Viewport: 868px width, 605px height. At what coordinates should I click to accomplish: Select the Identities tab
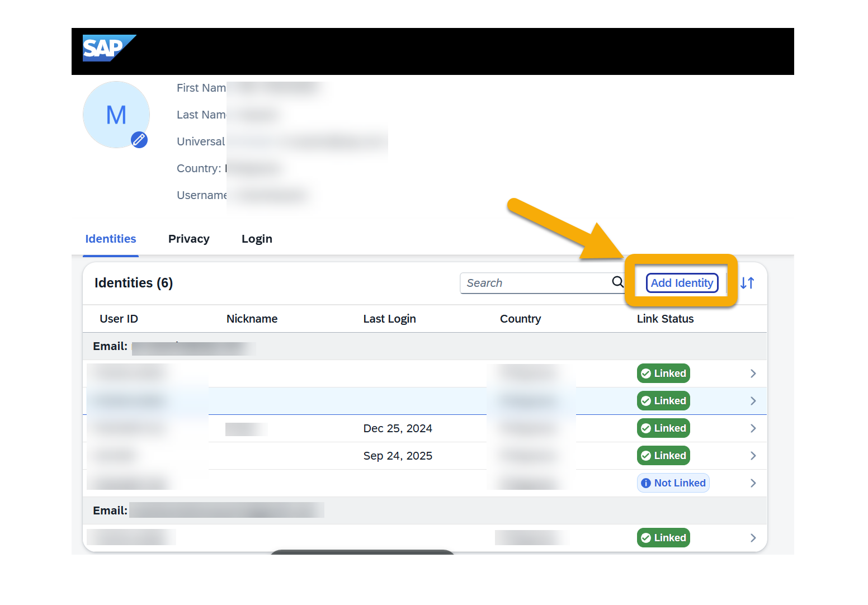tap(111, 239)
